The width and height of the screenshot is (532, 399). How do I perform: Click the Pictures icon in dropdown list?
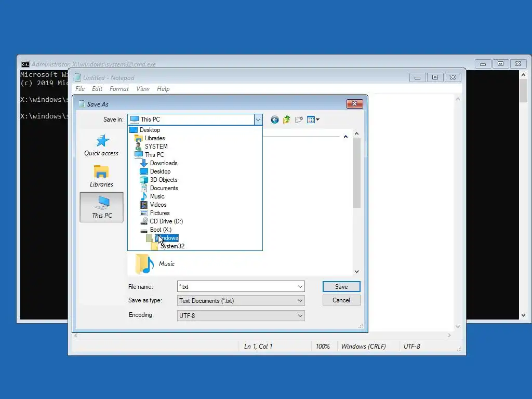click(x=144, y=213)
